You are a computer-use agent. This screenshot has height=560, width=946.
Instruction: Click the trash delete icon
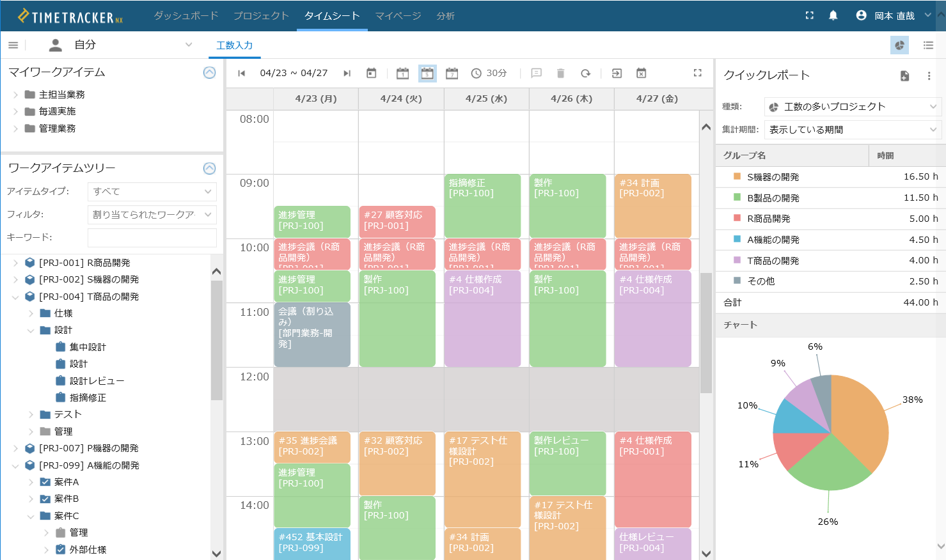tap(560, 74)
